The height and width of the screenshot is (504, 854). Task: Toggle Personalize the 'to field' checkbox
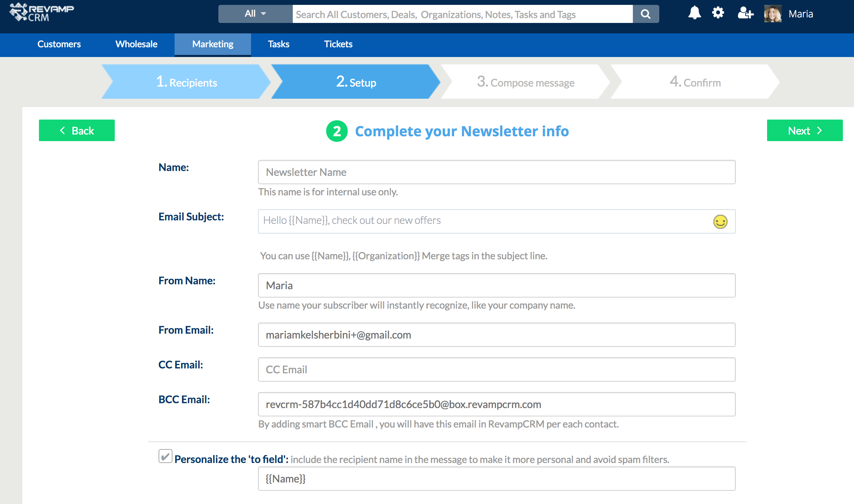[165, 456]
